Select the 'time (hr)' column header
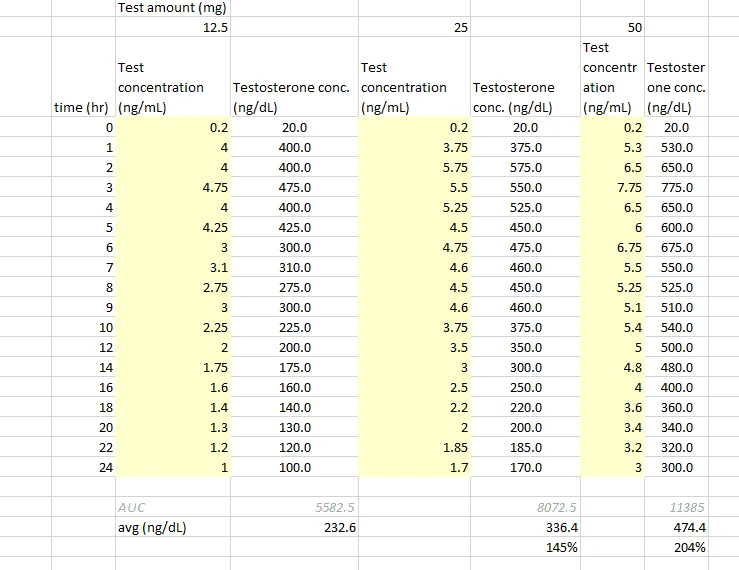 [84, 107]
